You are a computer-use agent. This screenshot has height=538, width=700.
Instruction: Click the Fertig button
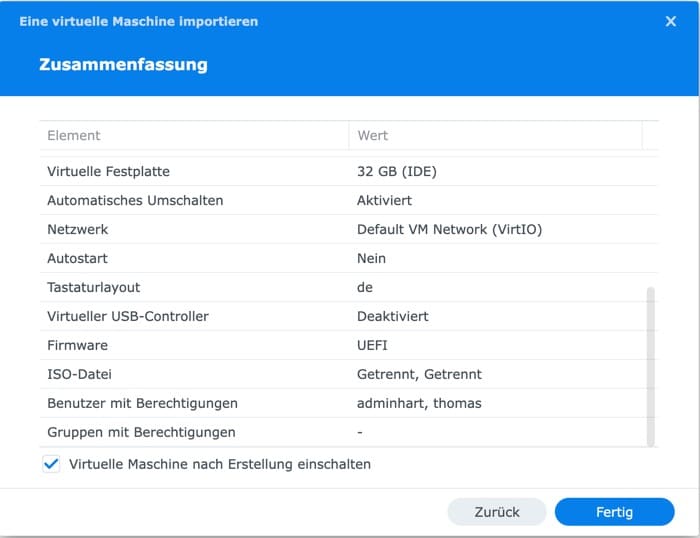[614, 512]
